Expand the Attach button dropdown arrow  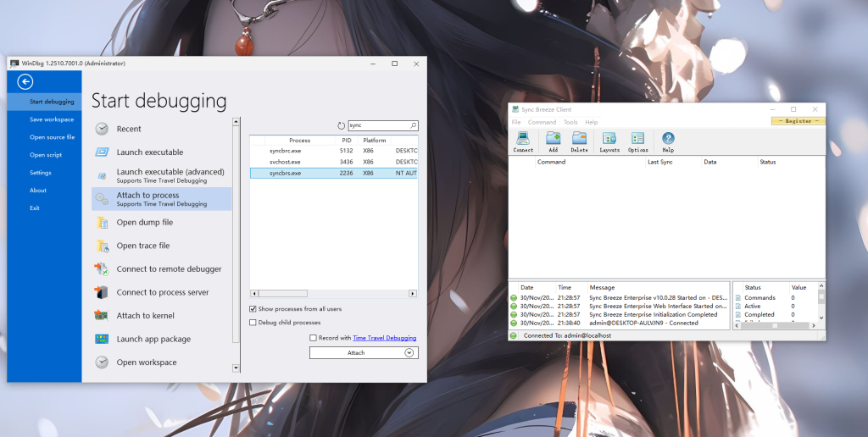[x=410, y=352]
